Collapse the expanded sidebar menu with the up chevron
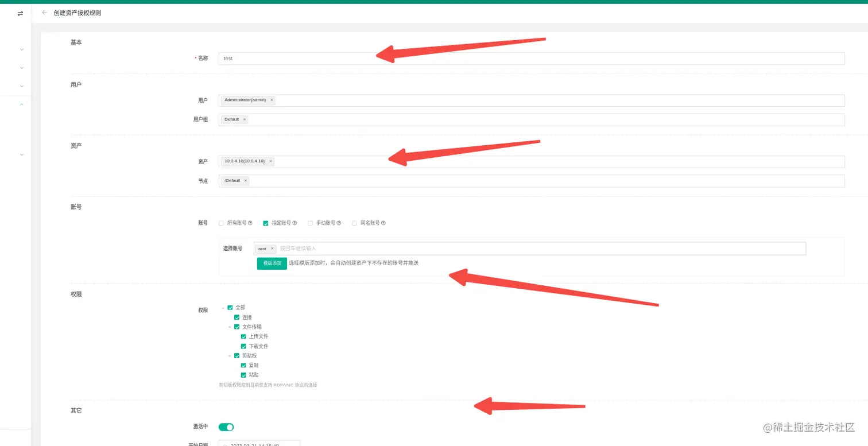868x446 pixels. [22, 104]
